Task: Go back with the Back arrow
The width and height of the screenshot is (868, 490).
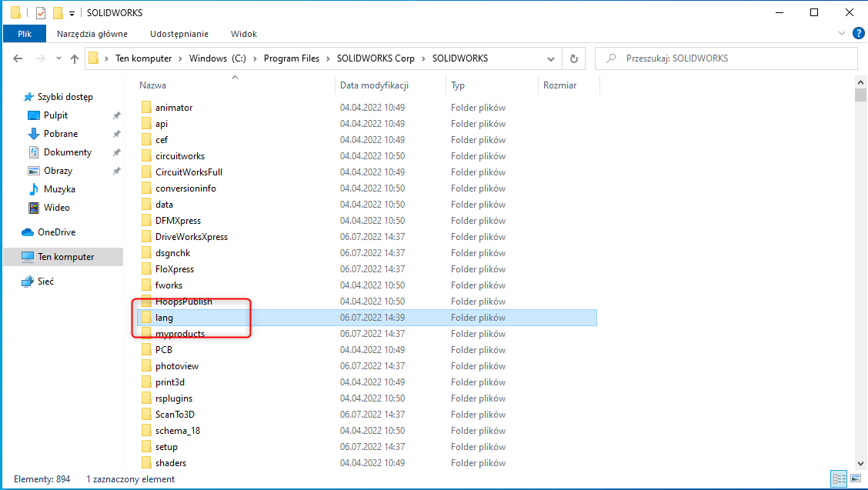Action: click(18, 58)
